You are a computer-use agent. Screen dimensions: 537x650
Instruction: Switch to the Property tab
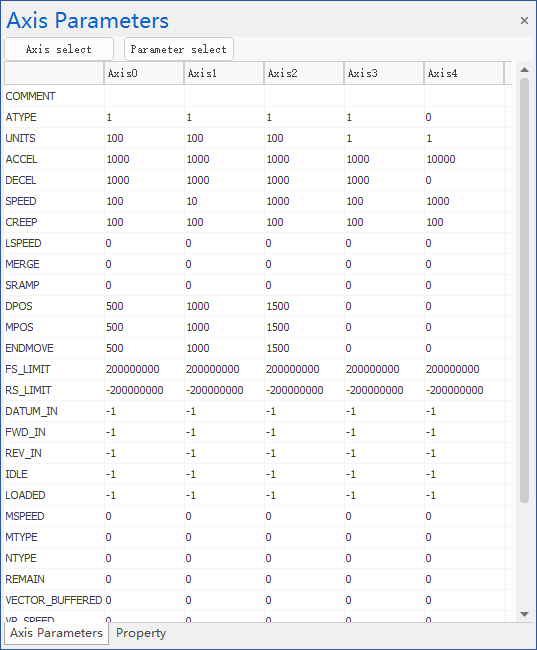pos(141,633)
